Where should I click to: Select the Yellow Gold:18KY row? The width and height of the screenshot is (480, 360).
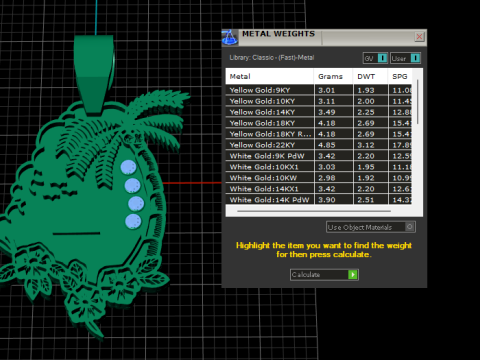click(x=319, y=123)
